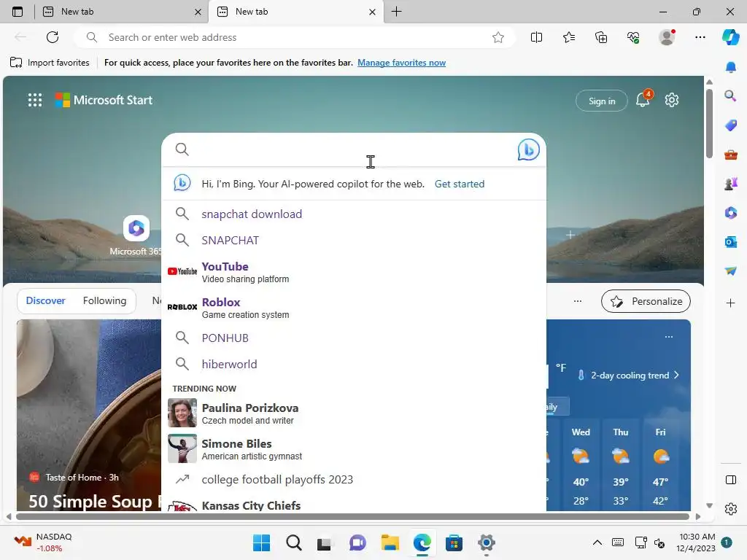This screenshot has width=747, height=560.
Task: Add this page to favorites star
Action: point(498,37)
